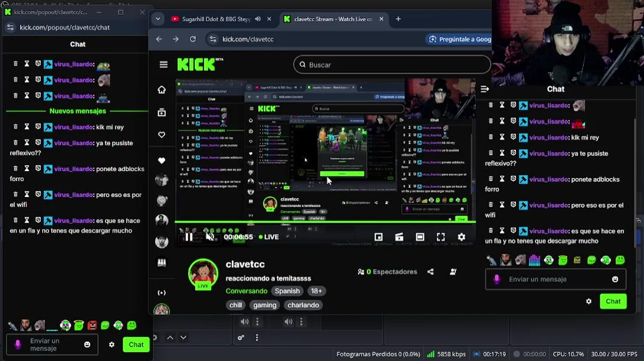Toggle the first OBS mixer speaker mute icon

244,322
